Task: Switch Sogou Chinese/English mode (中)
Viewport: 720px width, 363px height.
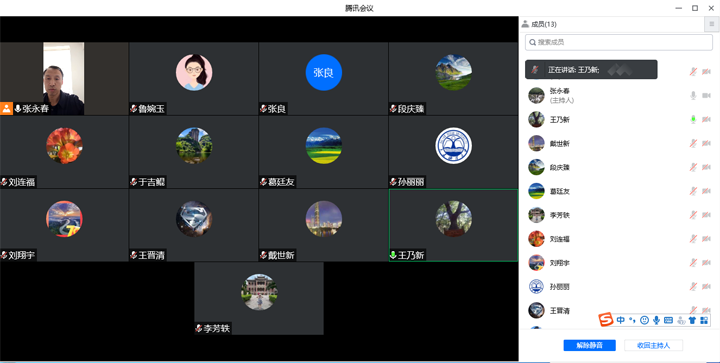Action: click(x=620, y=320)
